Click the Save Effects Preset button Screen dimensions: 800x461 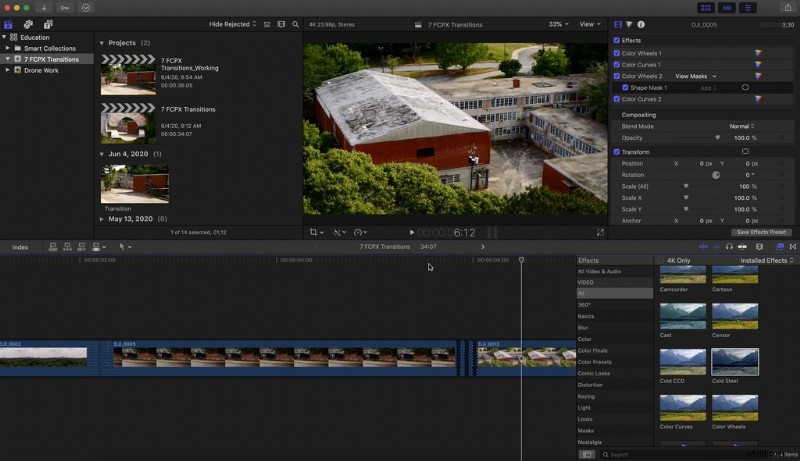point(761,232)
